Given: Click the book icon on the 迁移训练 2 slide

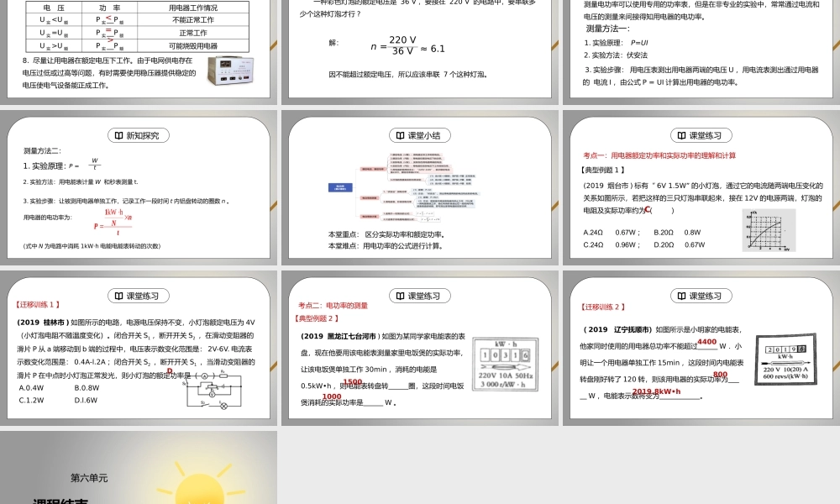Looking at the screenshot, I should [681, 296].
